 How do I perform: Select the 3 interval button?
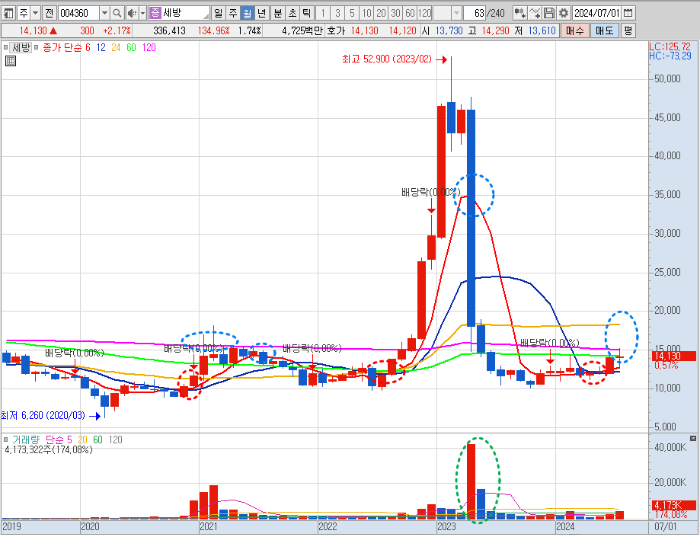click(338, 13)
